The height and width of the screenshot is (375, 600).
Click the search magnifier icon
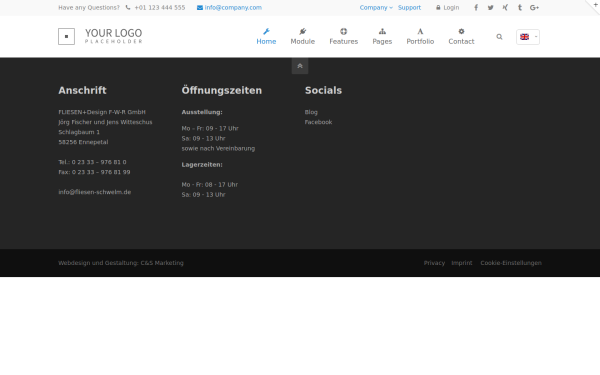tap(499, 37)
